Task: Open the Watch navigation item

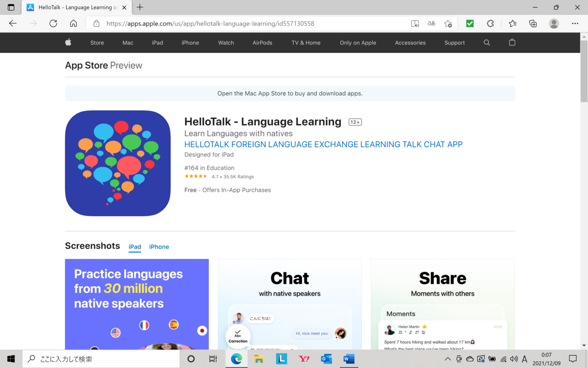Action: pos(226,43)
